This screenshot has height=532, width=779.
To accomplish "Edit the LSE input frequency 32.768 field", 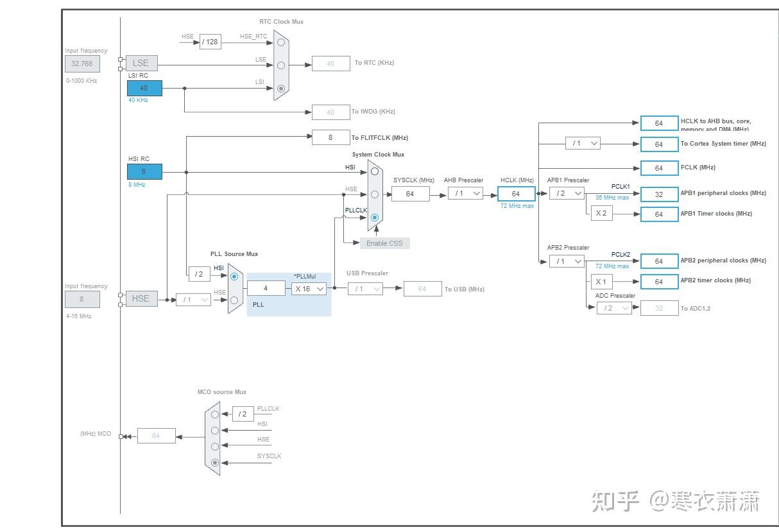I will click(83, 64).
